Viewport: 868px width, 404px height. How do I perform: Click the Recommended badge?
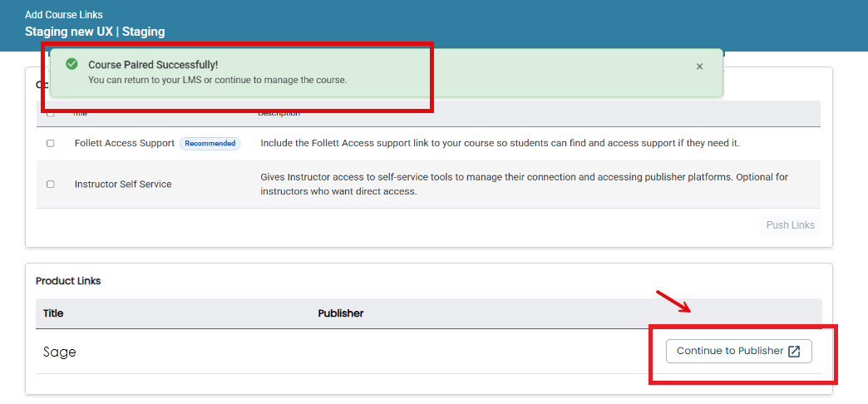[210, 143]
